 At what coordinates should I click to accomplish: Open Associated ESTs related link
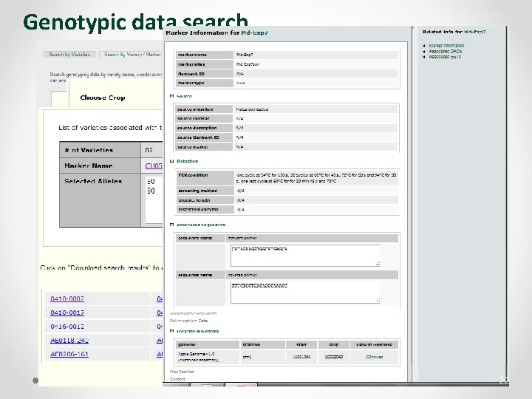pyautogui.click(x=446, y=57)
